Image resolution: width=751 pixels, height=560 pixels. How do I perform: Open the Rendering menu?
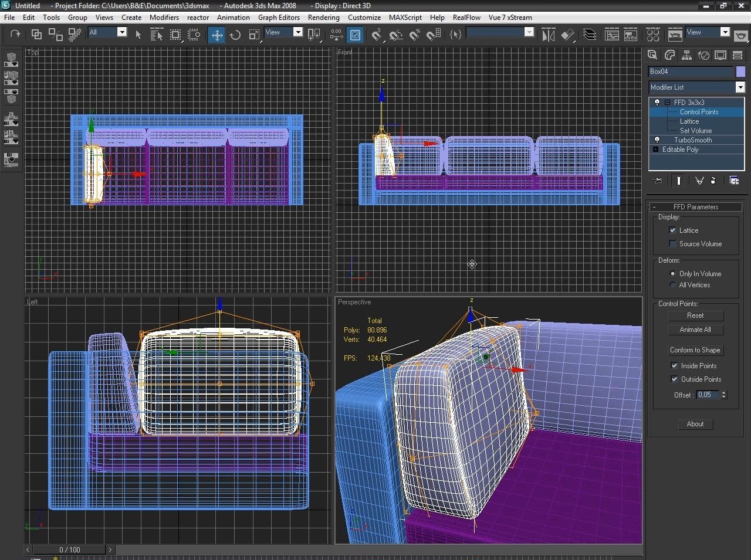pos(323,18)
